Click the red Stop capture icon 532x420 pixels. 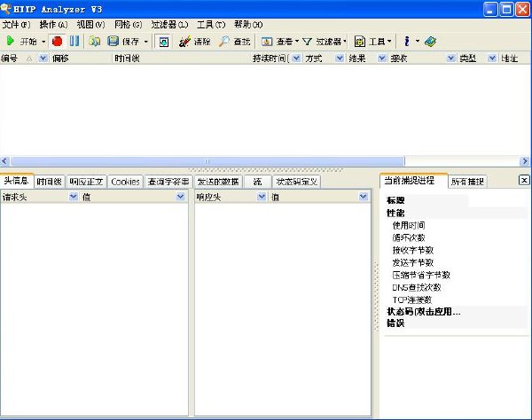[x=57, y=42]
